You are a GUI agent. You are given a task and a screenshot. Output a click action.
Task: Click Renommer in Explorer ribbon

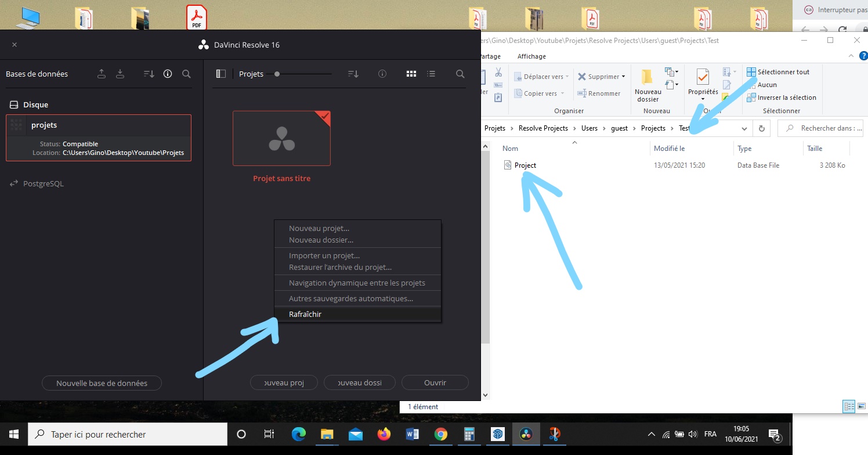click(599, 93)
